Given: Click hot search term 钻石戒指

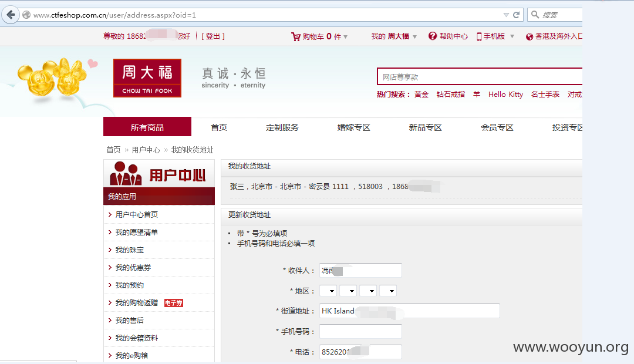Looking at the screenshot, I should click(450, 95).
